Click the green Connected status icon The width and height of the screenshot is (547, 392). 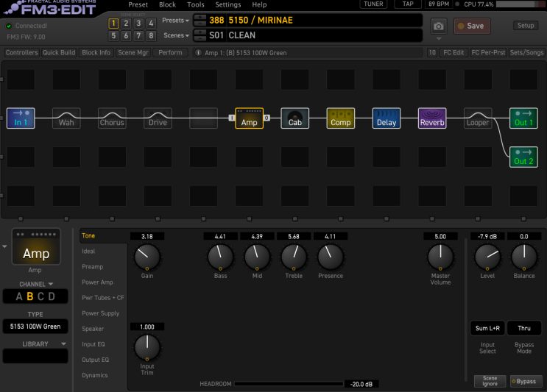[x=9, y=26]
